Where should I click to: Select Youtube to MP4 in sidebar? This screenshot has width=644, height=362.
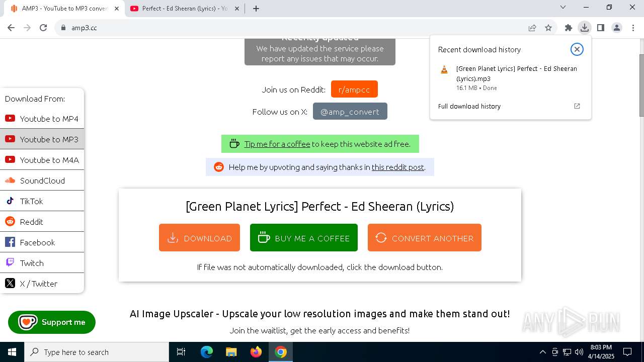tap(42, 119)
